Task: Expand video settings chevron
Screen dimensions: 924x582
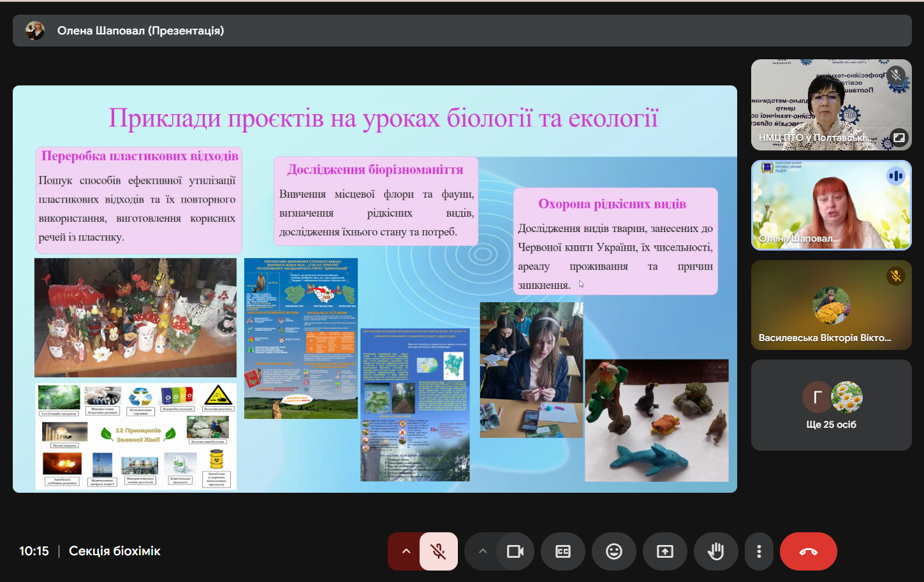Action: (483, 551)
